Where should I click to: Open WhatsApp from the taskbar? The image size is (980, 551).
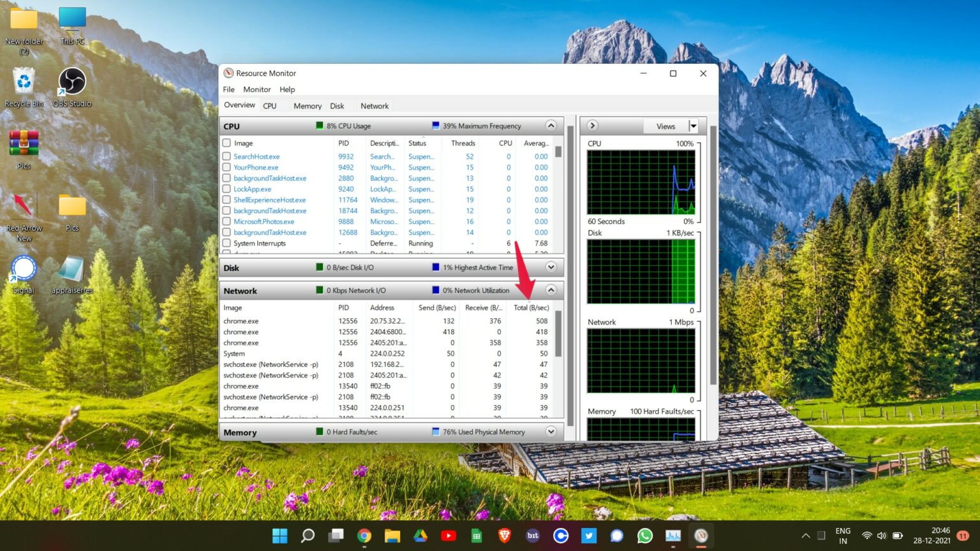(644, 536)
